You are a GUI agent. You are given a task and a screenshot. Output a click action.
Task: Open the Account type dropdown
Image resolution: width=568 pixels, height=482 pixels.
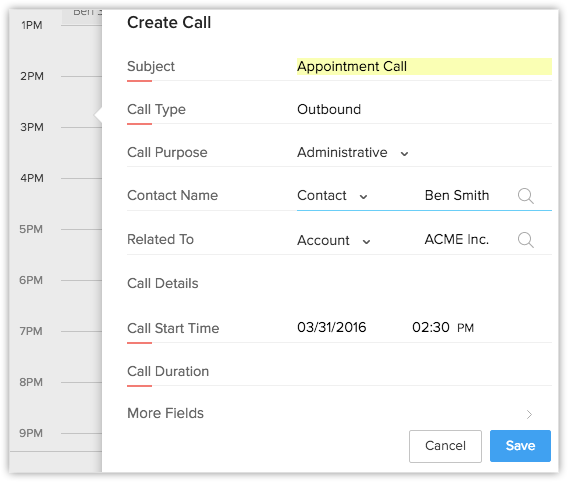(x=334, y=240)
